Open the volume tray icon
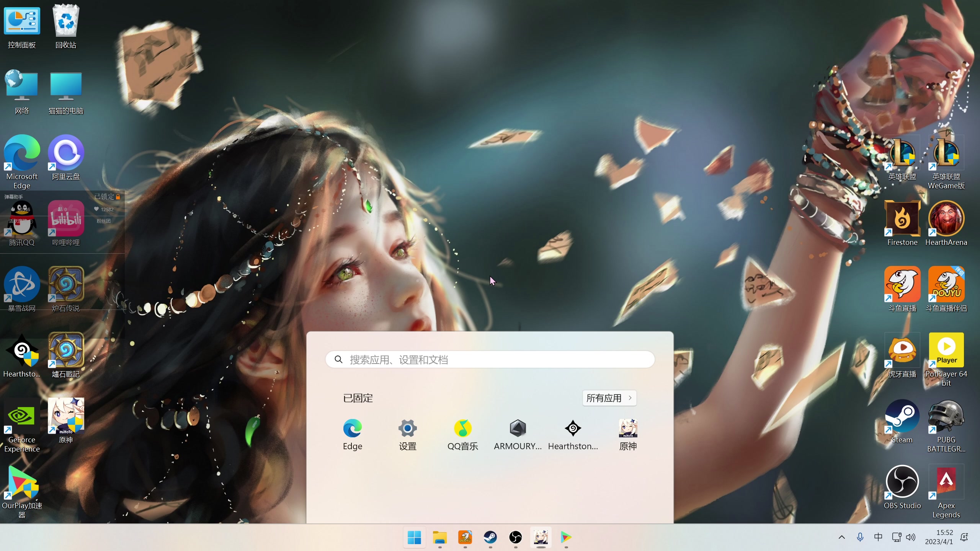980x551 pixels. (x=911, y=537)
